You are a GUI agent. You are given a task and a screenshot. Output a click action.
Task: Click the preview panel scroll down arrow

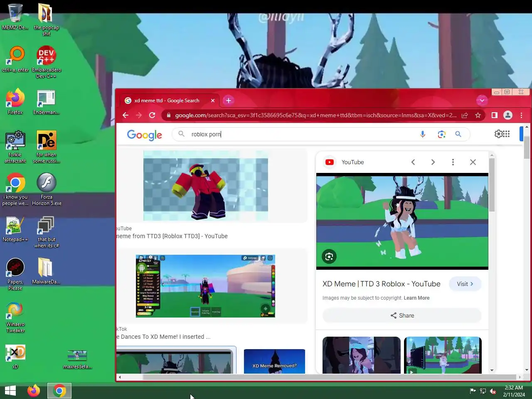point(492,370)
